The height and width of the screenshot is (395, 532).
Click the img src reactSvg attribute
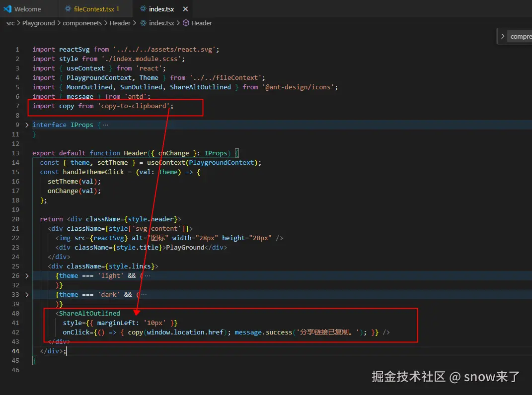pos(101,238)
